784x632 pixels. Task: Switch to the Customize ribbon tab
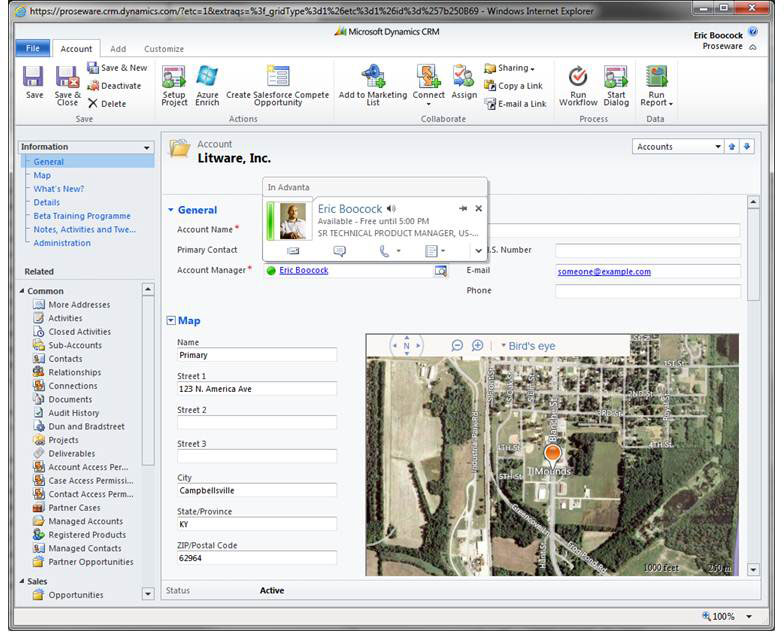coord(163,48)
